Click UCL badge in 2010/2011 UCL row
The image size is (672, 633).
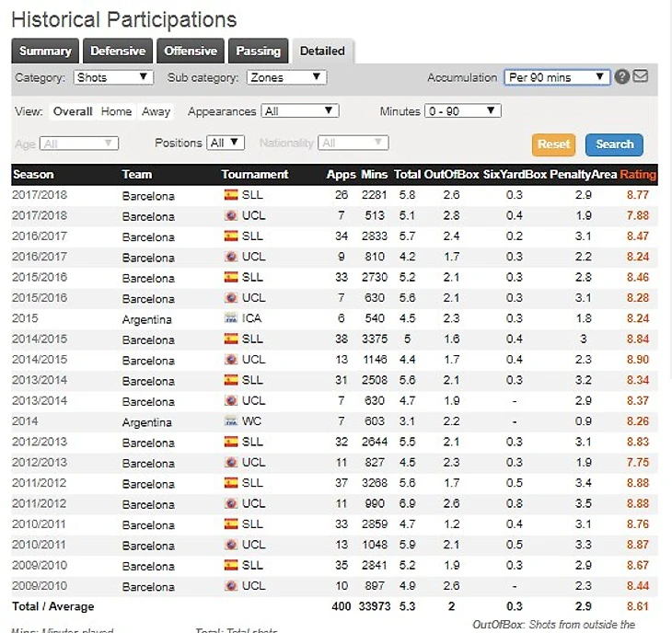click(x=230, y=545)
